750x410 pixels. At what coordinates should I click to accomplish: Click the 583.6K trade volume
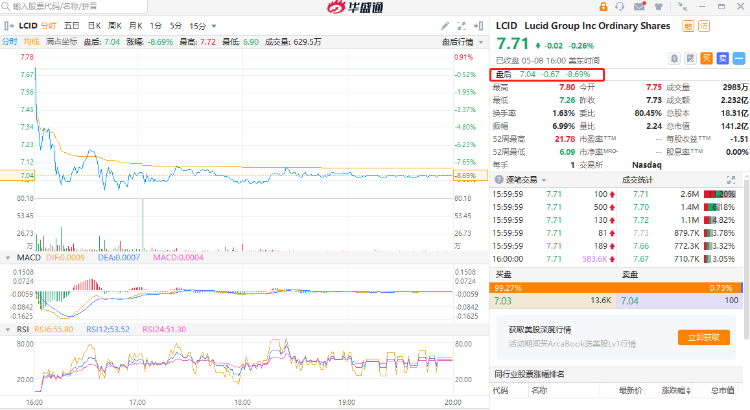pyautogui.click(x=595, y=259)
